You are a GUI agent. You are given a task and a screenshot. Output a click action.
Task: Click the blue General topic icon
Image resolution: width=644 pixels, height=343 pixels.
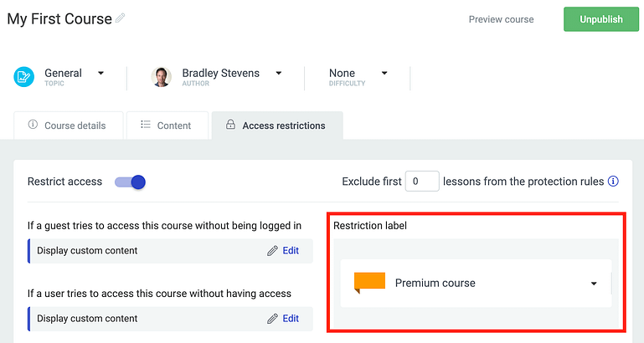point(23,77)
